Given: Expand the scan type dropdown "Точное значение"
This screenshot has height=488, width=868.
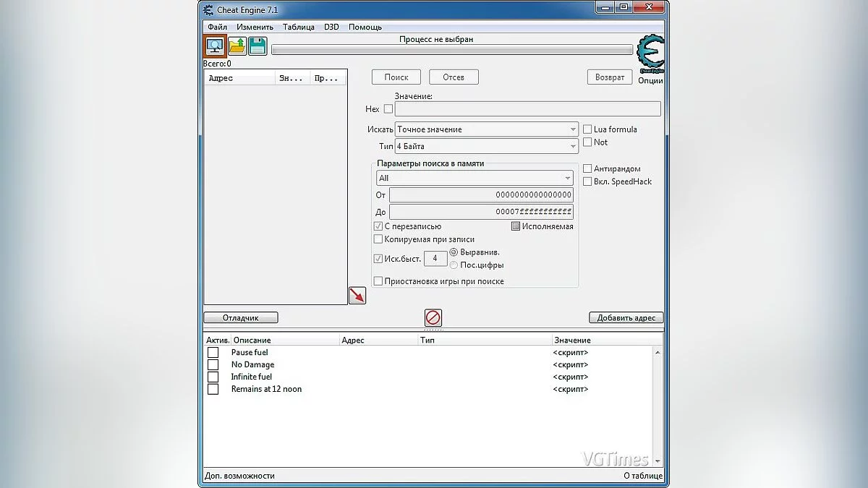Looking at the screenshot, I should 486,129.
